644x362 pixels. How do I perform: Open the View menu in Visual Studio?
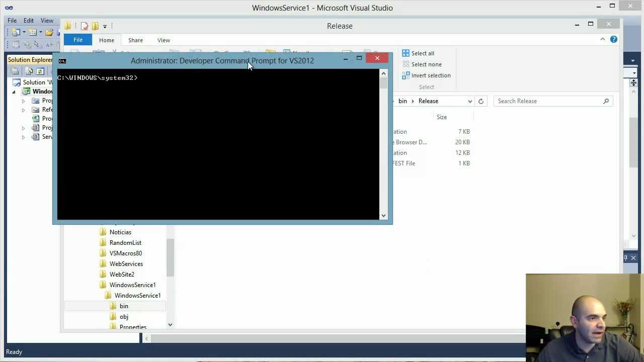coord(47,21)
